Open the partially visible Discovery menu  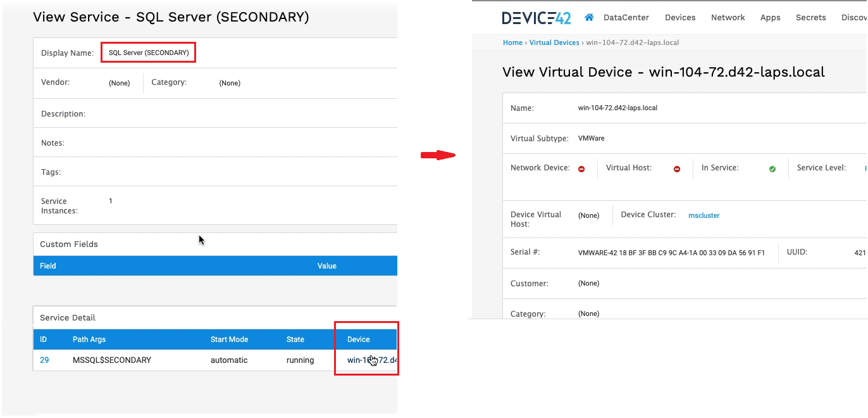(x=854, y=18)
